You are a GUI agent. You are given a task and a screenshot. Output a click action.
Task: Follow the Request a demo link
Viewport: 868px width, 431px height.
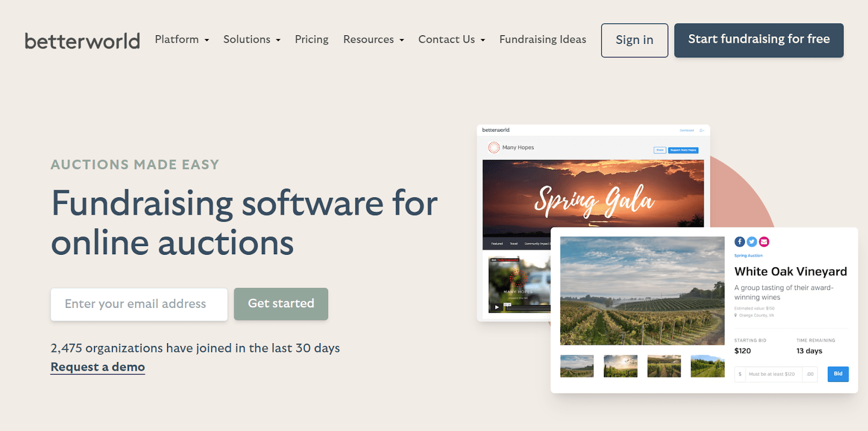[98, 367]
